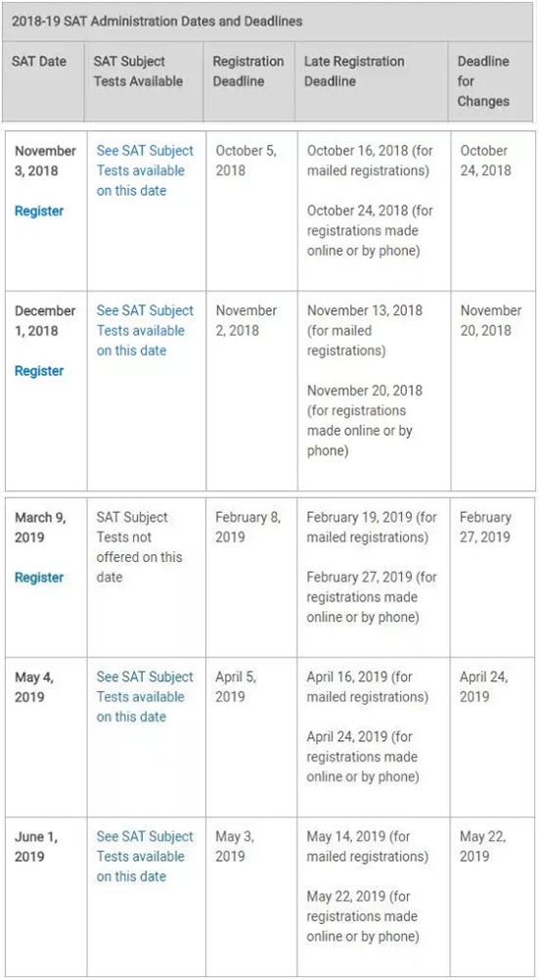539x980 pixels.
Task: Open SAT Subject Tests link for November 3
Action: click(x=145, y=170)
